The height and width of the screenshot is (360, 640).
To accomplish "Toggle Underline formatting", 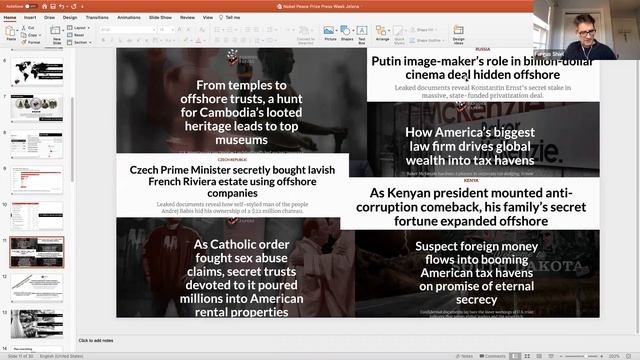I will (120, 40).
